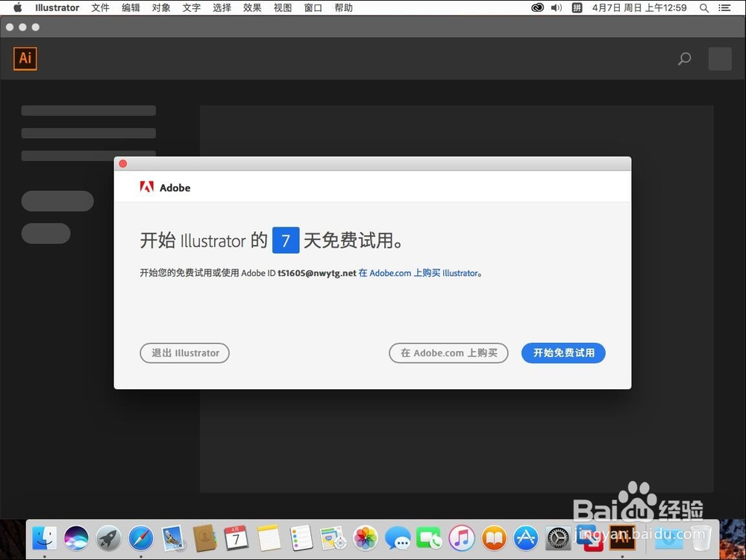Open Calendar icon in the Dock

236,538
